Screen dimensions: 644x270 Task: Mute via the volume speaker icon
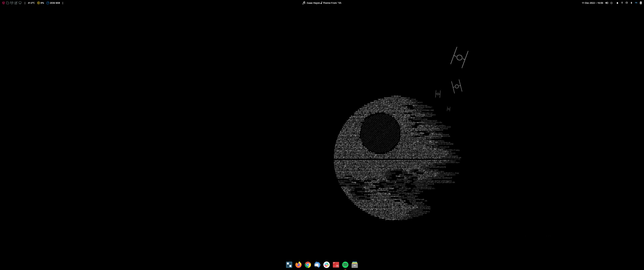pos(607,3)
